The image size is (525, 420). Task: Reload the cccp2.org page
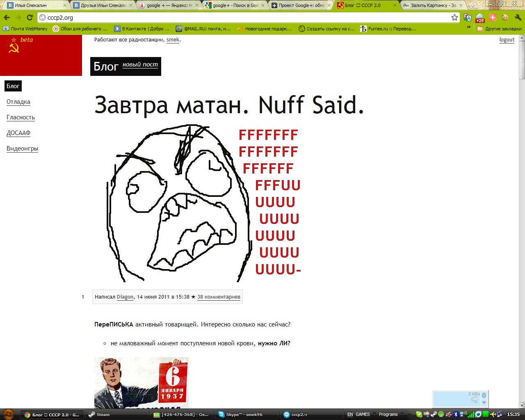(x=30, y=18)
